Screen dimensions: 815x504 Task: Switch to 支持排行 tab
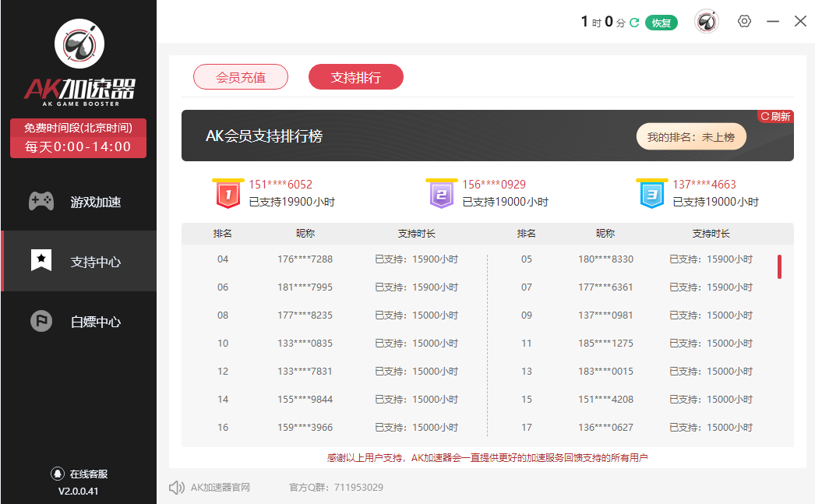pos(356,77)
